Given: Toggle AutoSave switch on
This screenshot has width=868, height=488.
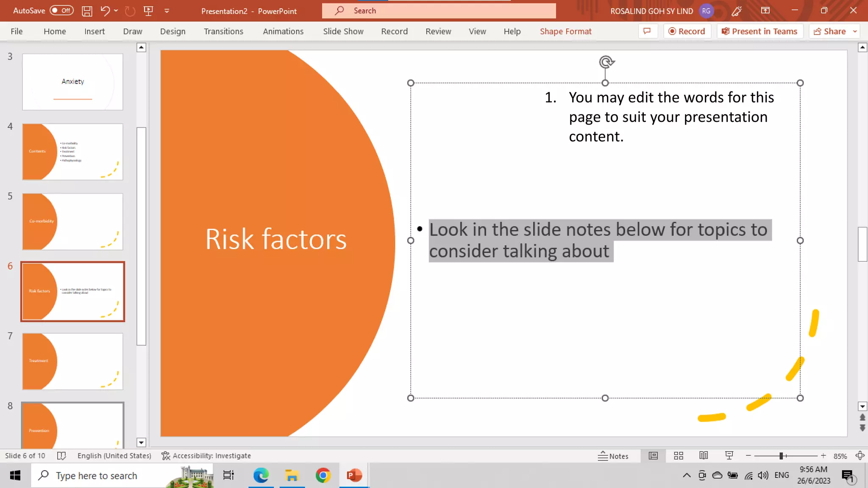Looking at the screenshot, I should coord(61,11).
